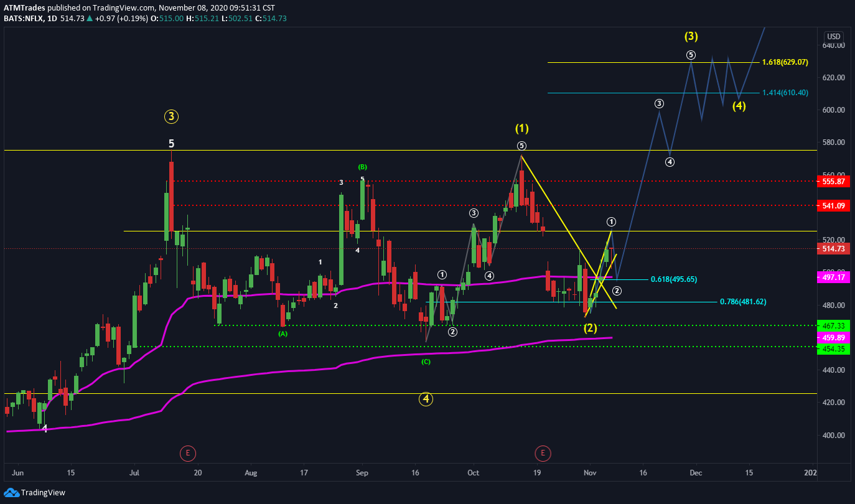The image size is (855, 504).
Task: Click the Nov date on time axis
Action: 590,473
